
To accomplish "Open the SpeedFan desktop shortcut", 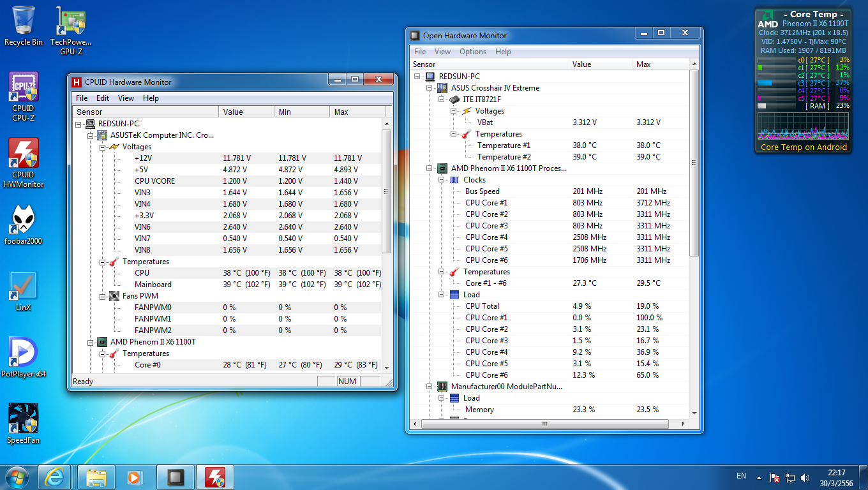I will (x=23, y=420).
